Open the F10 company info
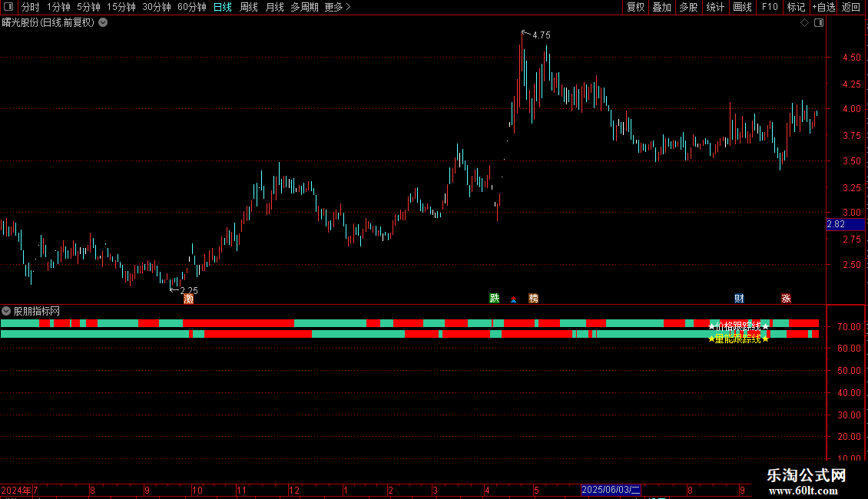Viewport: 868px width, 499px height. click(x=770, y=7)
